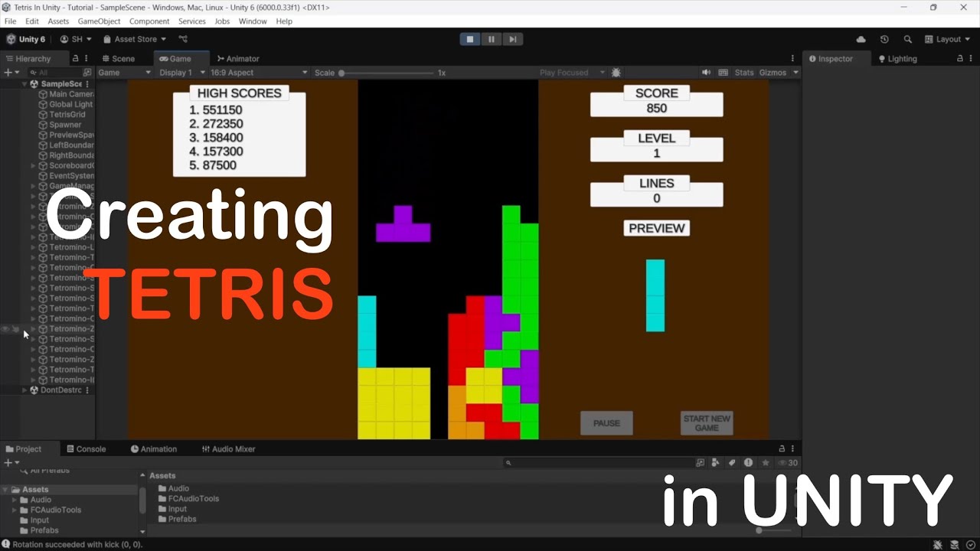This screenshot has height=551, width=980.
Task: Toggle the Gizmos button
Action: [x=773, y=73]
